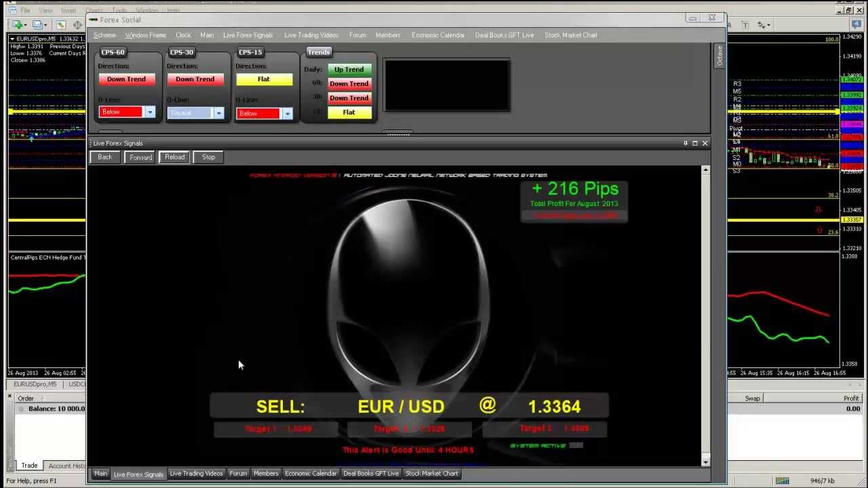Maximize the Live Forex Signals panel

694,143
